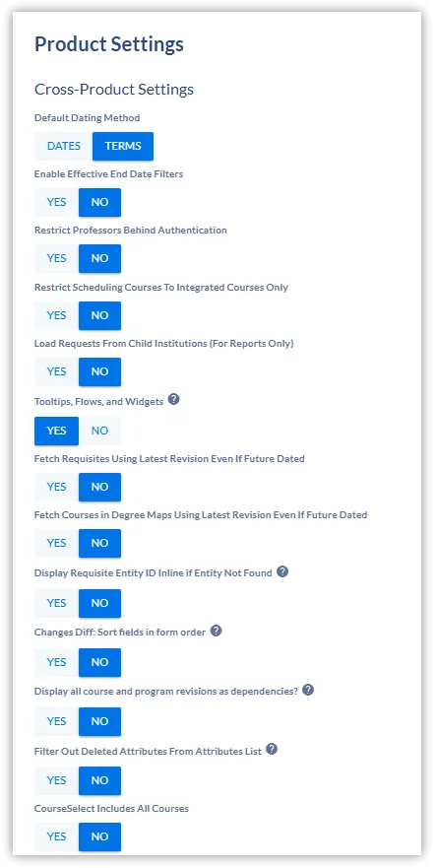Turn on Changes Diff sort in form order

point(56,662)
